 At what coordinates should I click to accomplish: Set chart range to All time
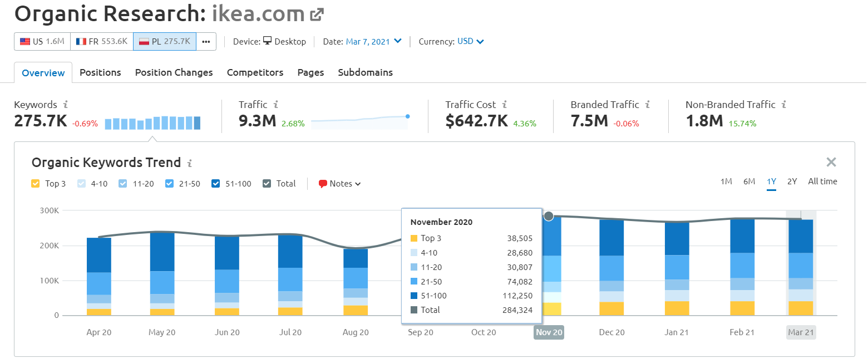pos(822,181)
